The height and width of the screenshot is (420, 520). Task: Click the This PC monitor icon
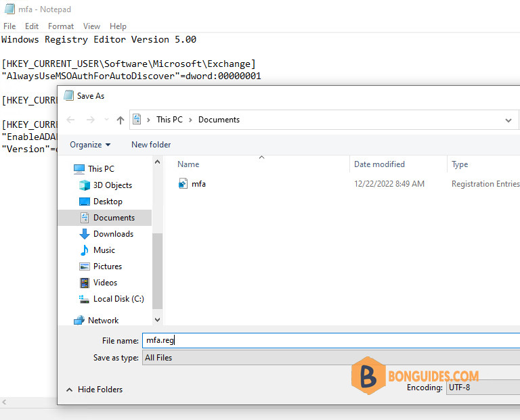point(79,169)
